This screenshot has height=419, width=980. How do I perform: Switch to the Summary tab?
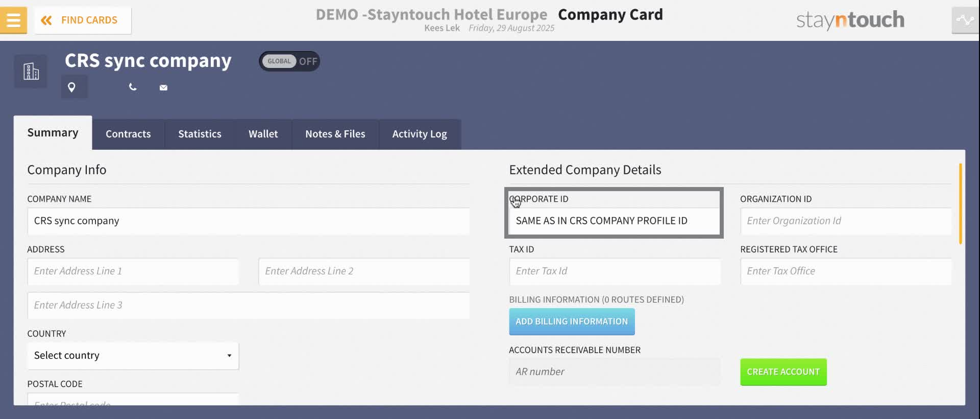pos(53,133)
